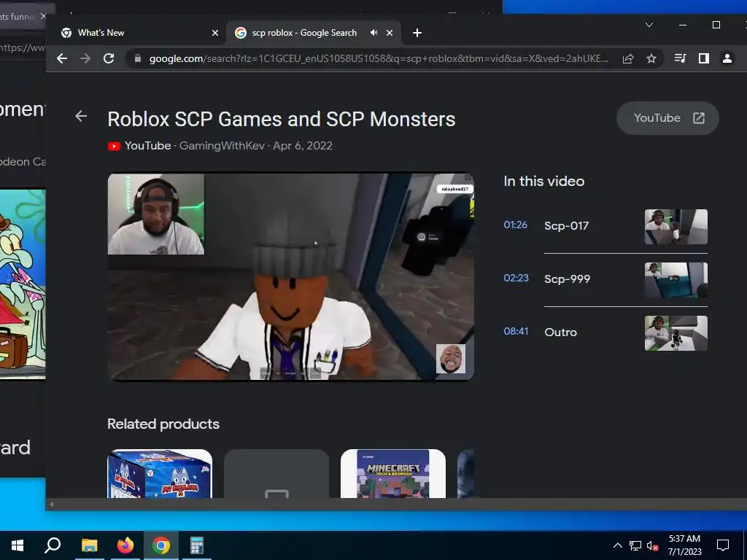The width and height of the screenshot is (747, 560).
Task: Toggle Chrome side panel icon
Action: coord(704,58)
